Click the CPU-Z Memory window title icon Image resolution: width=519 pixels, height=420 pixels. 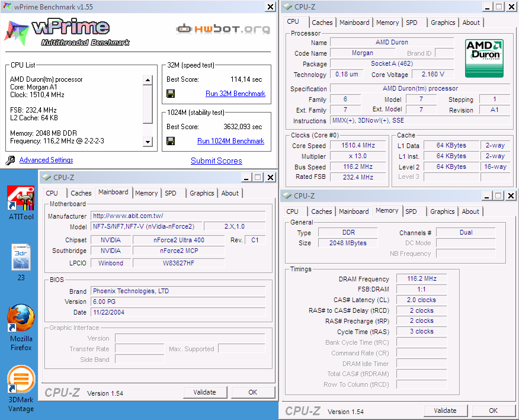tap(287, 195)
